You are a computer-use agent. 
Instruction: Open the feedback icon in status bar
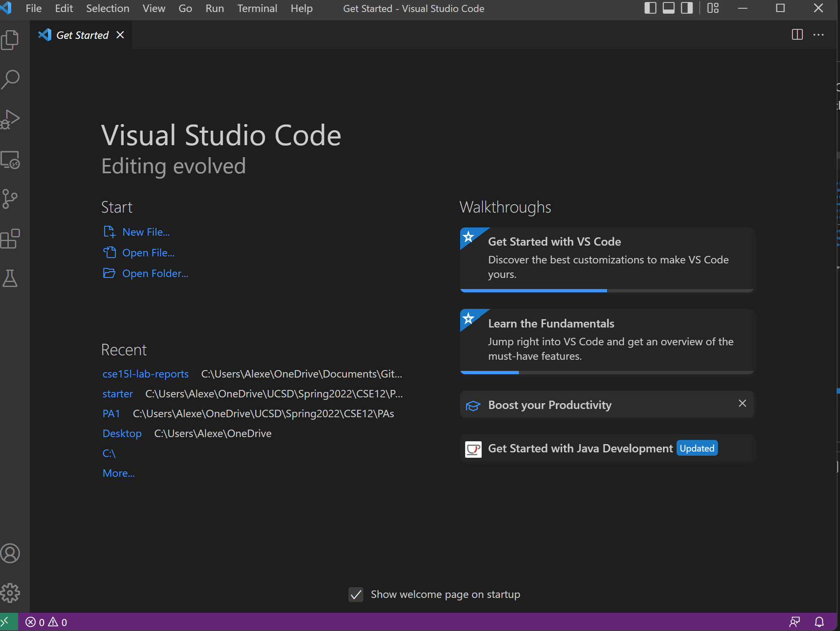[x=794, y=622]
